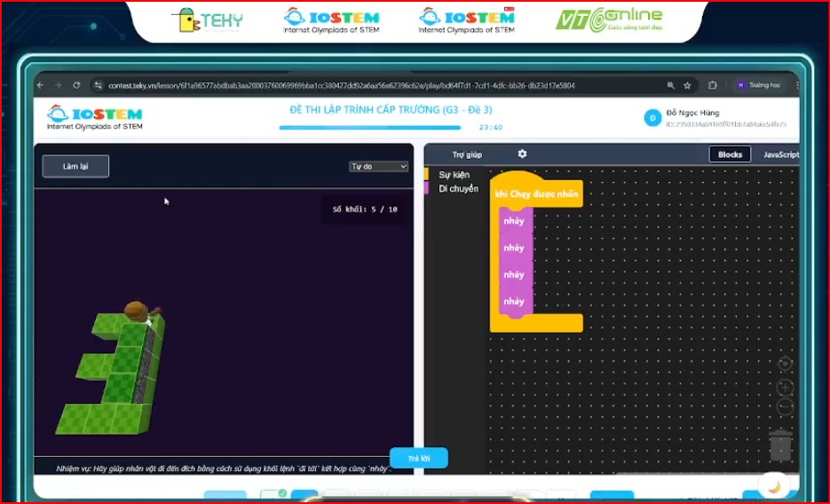
Task: Click the browser zoom magnifier icon
Action: [670, 85]
